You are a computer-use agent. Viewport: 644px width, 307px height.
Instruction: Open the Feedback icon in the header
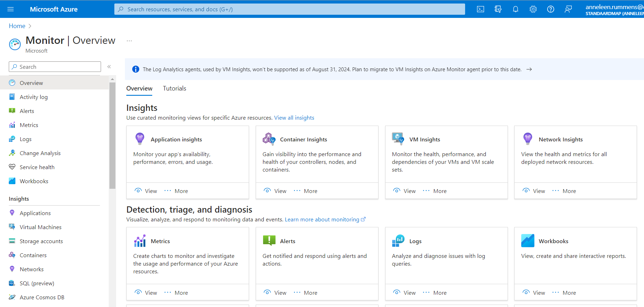pyautogui.click(x=568, y=9)
